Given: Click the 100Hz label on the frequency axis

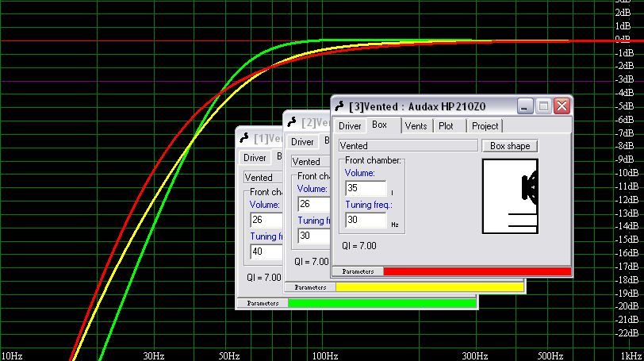Looking at the screenshot, I should pyautogui.click(x=325, y=355).
